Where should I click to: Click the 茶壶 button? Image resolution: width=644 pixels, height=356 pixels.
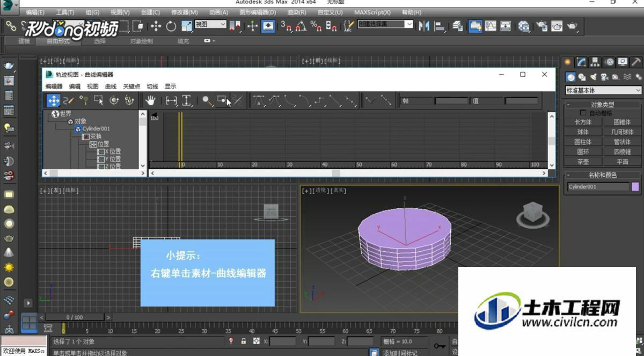point(583,161)
